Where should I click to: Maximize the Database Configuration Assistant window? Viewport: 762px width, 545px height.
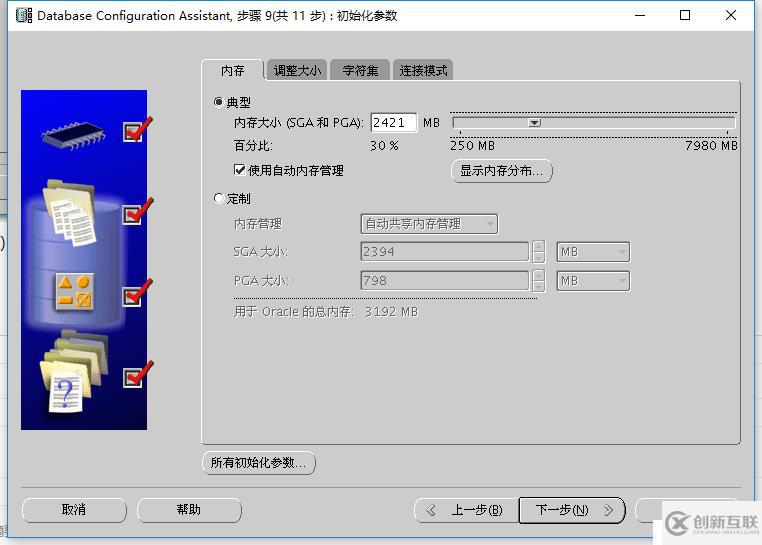click(685, 16)
